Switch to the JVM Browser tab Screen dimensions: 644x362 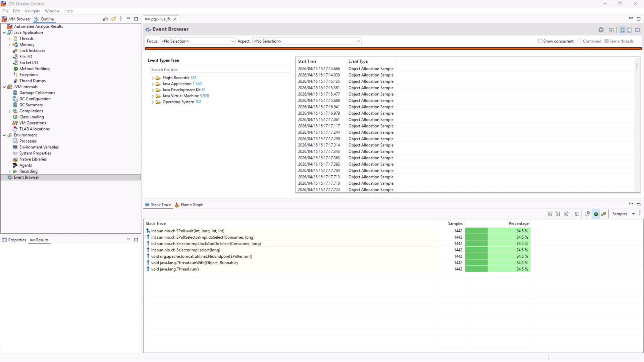click(16, 19)
